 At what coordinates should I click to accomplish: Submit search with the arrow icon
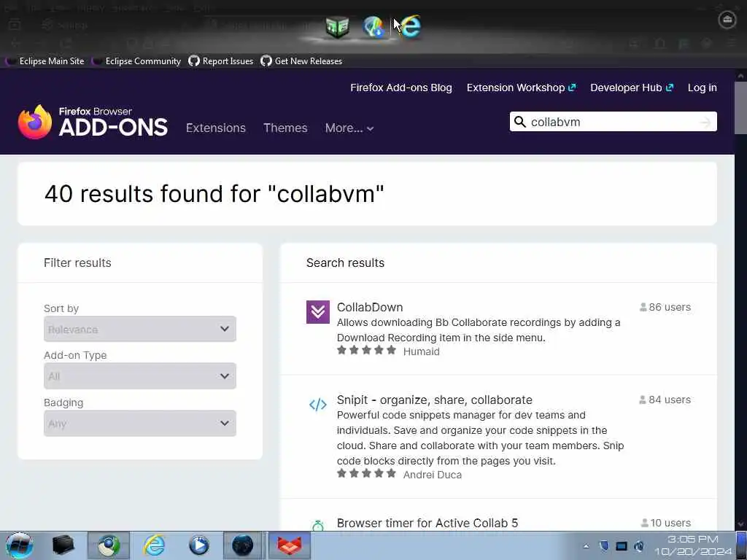coord(705,122)
